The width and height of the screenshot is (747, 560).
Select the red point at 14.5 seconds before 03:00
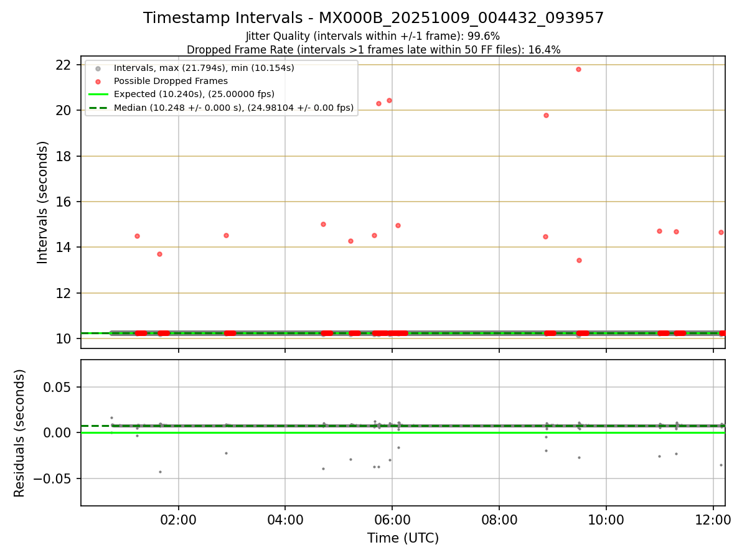click(x=226, y=235)
